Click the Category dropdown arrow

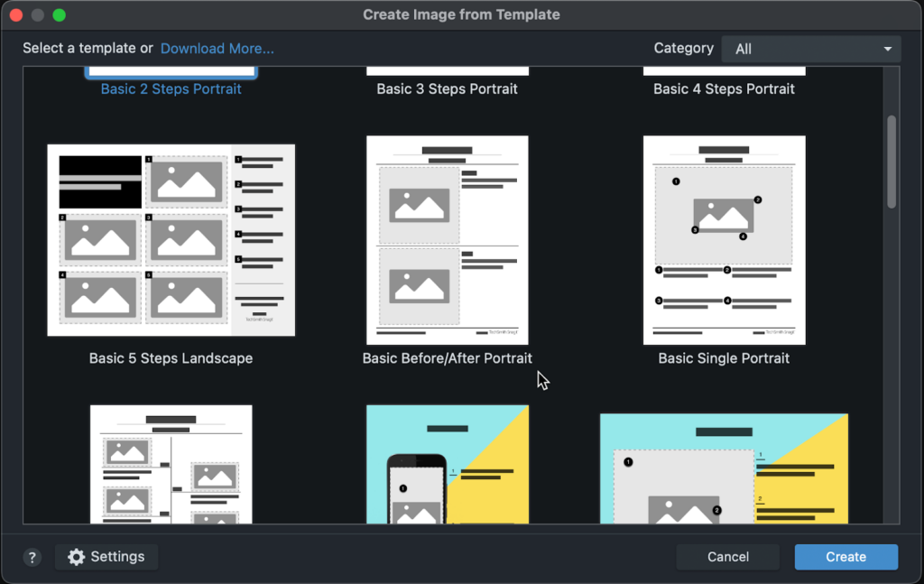(887, 49)
